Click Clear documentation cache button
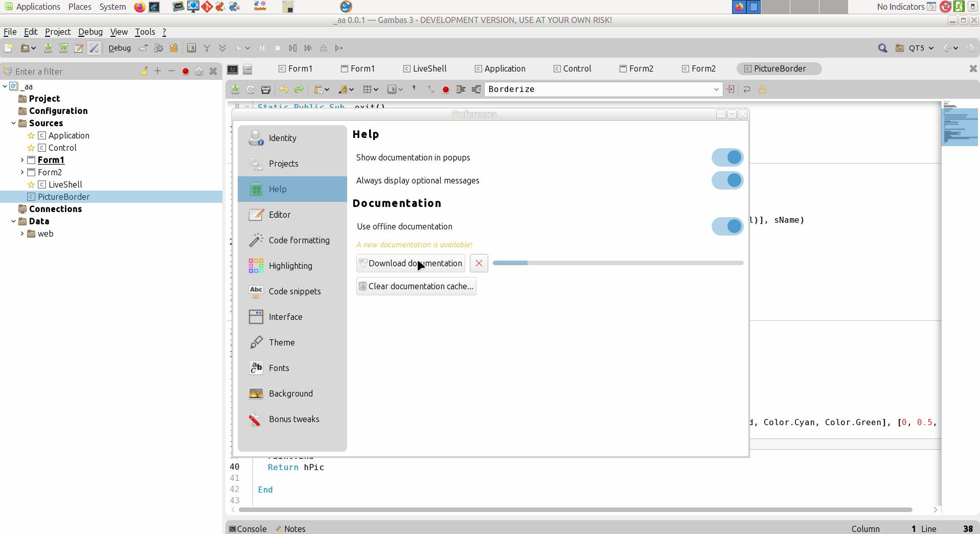The image size is (980, 534). click(x=416, y=286)
